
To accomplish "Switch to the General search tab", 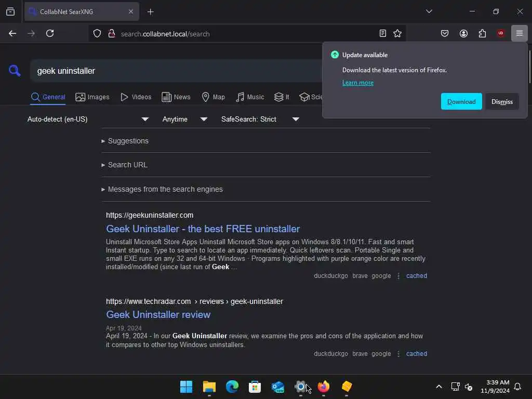I will (x=48, y=97).
